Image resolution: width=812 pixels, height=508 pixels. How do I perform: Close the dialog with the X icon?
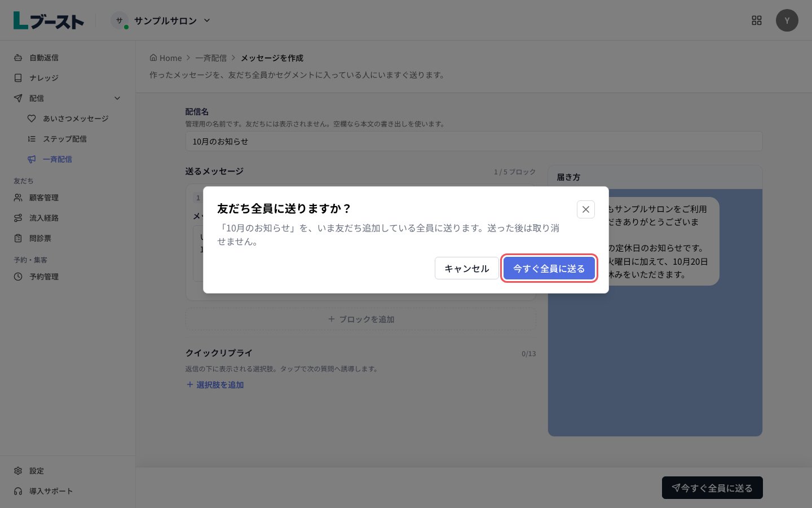[x=586, y=209]
